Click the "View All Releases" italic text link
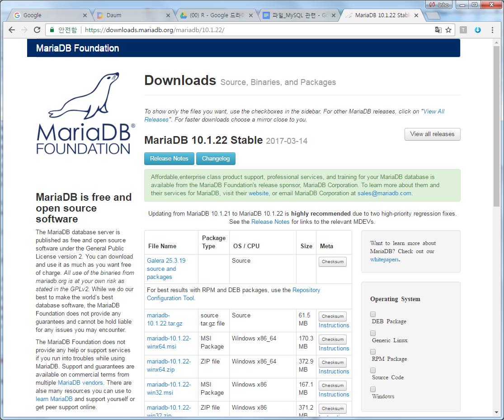 click(434, 112)
